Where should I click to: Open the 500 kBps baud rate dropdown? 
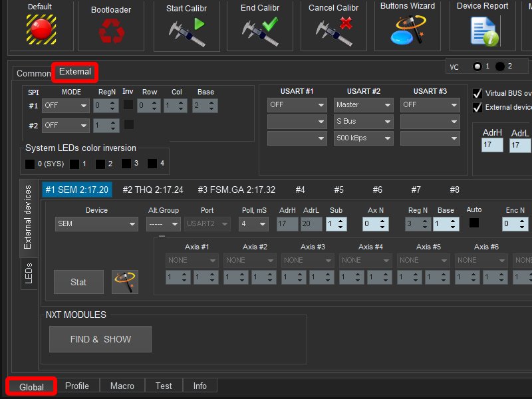(363, 138)
